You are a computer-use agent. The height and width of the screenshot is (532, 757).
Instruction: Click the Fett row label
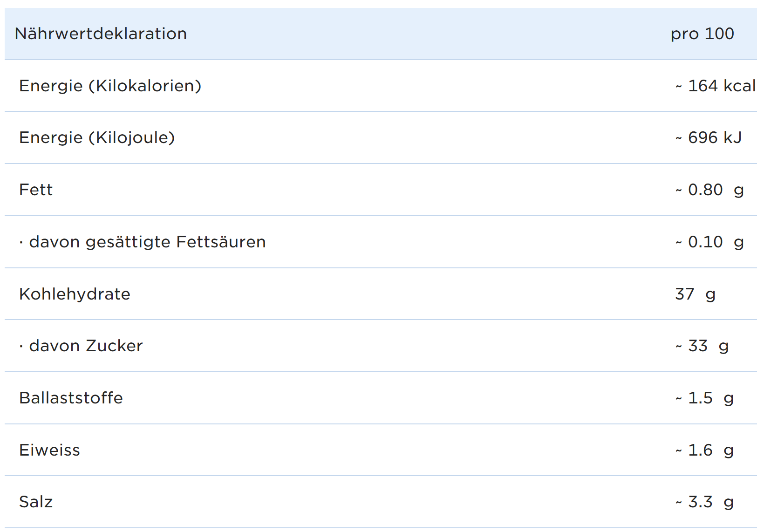click(x=36, y=190)
